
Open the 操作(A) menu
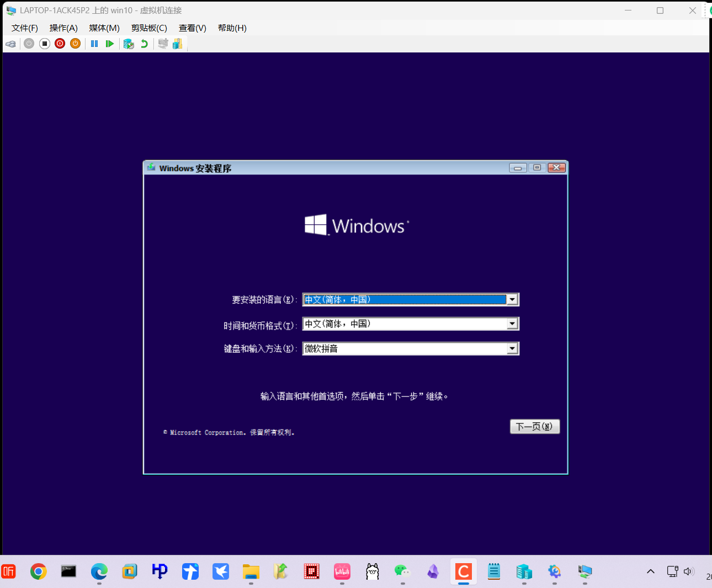pyautogui.click(x=63, y=28)
